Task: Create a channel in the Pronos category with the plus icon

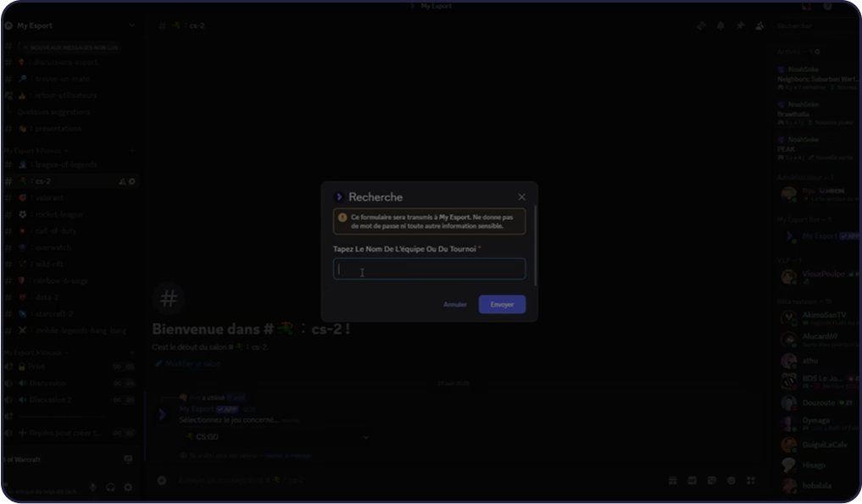Action: click(131, 151)
